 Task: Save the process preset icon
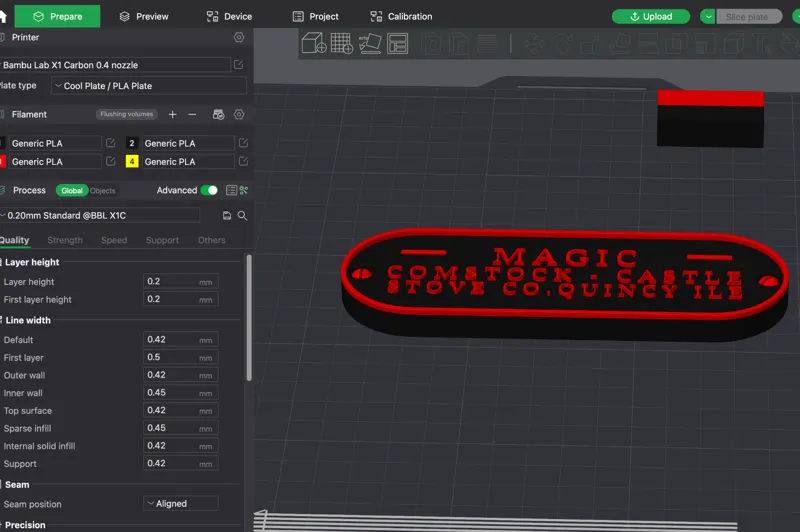coord(227,216)
